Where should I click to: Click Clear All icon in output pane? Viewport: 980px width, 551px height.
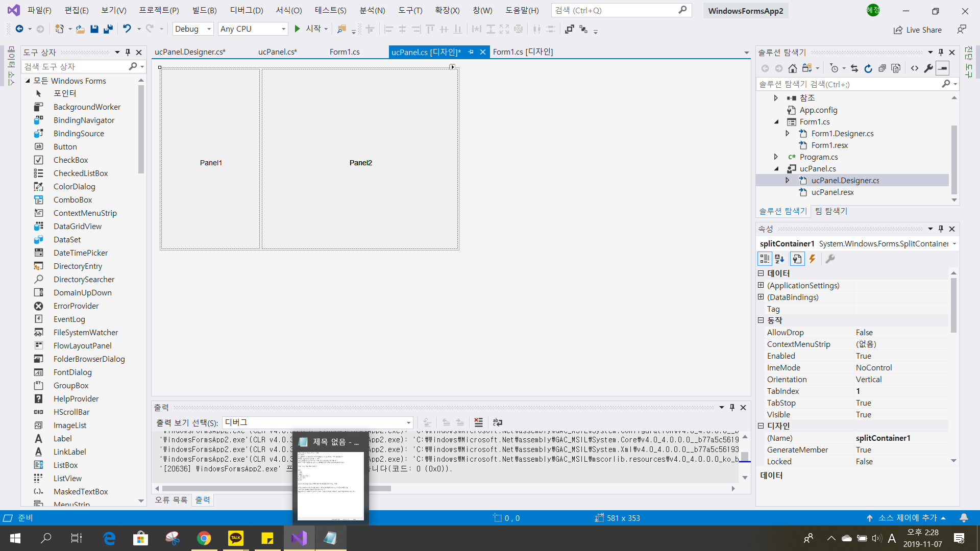[x=478, y=422]
